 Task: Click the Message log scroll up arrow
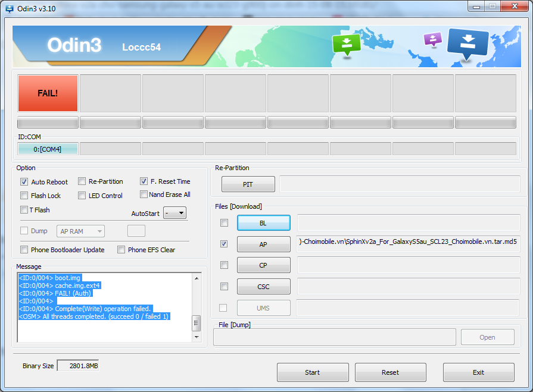coord(197,278)
